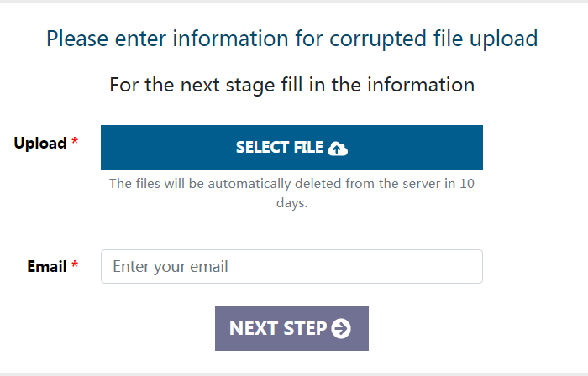
Task: Click the 'Enter your email' placeholder text
Action: pyautogui.click(x=171, y=267)
